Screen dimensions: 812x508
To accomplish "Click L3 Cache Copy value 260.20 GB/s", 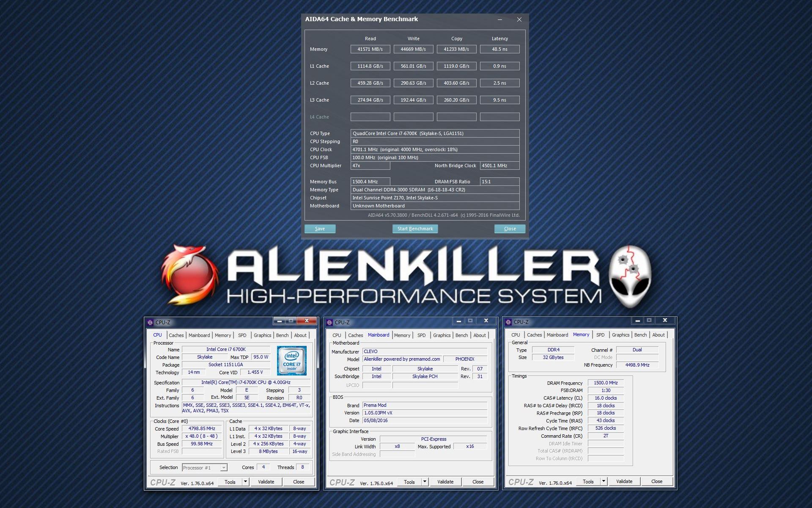I will pyautogui.click(x=457, y=100).
